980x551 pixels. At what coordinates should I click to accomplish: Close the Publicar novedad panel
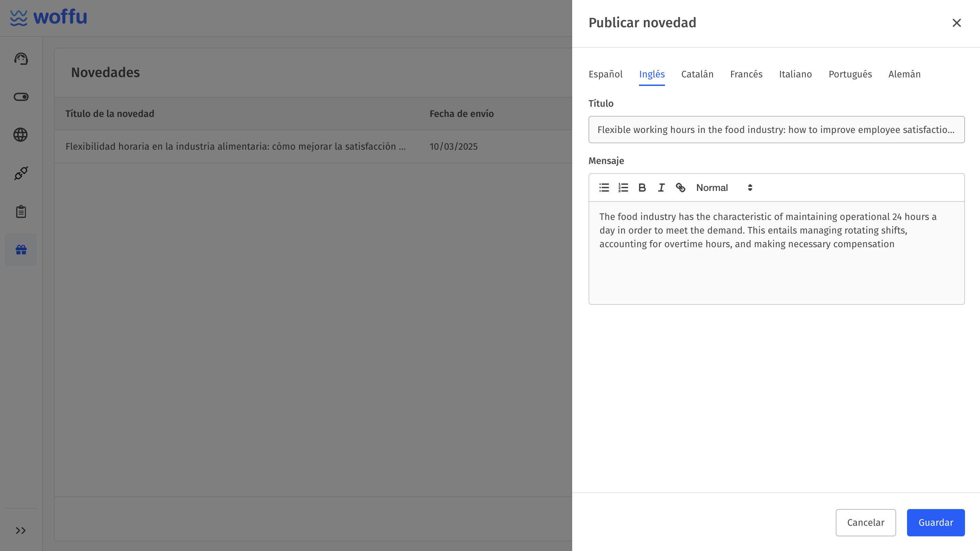click(957, 23)
